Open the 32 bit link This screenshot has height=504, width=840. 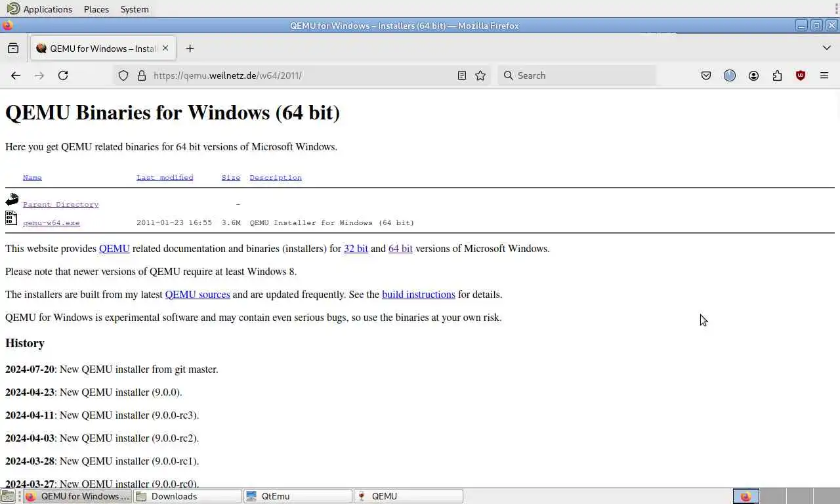pos(356,249)
